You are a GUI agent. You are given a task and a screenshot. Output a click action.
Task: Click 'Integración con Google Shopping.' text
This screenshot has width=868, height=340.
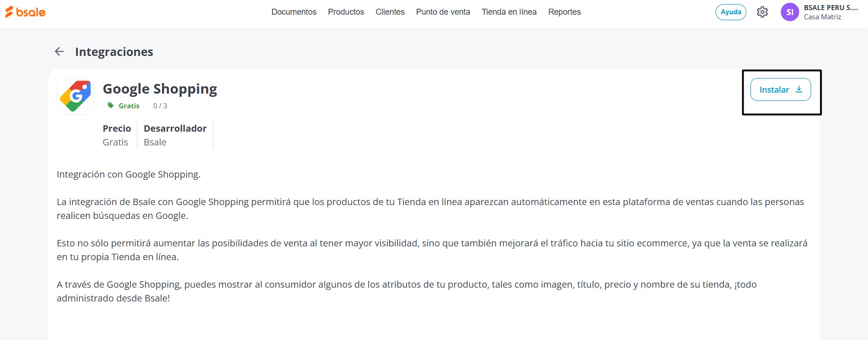[x=129, y=174]
